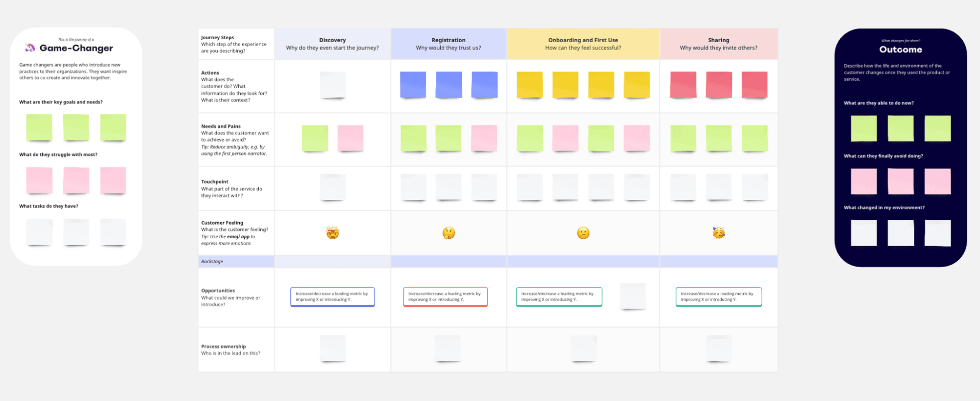Viewport: 980px width, 401px height.
Task: Select the Outcome panel title
Action: pos(901,50)
